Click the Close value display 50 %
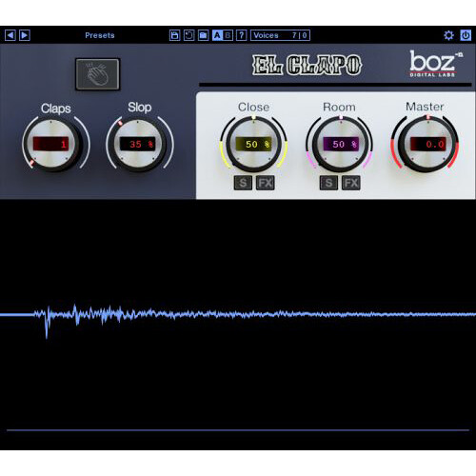The image size is (476, 476). tap(253, 144)
